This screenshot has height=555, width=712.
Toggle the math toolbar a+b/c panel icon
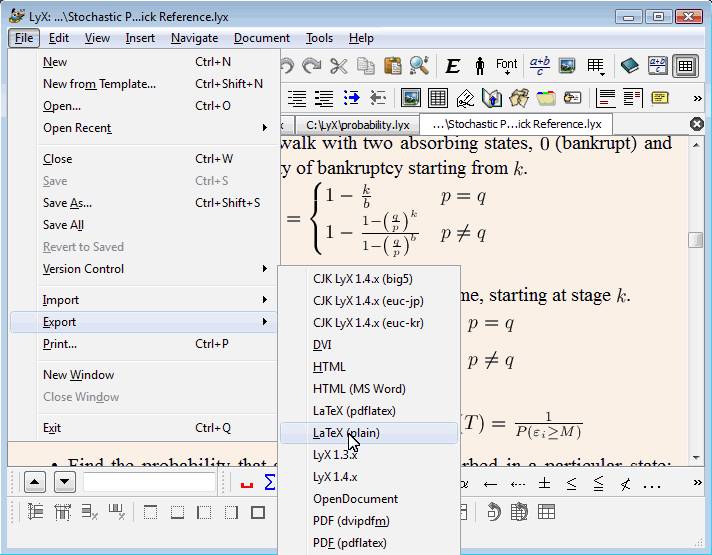click(658, 66)
